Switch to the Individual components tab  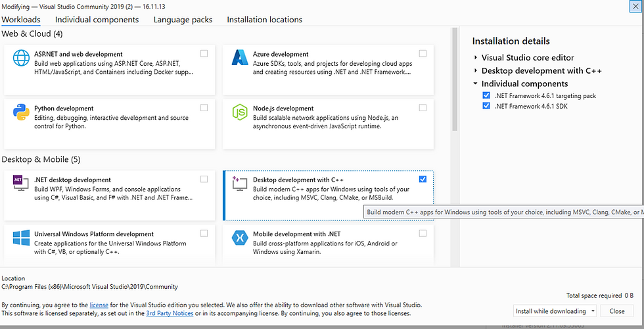click(97, 20)
